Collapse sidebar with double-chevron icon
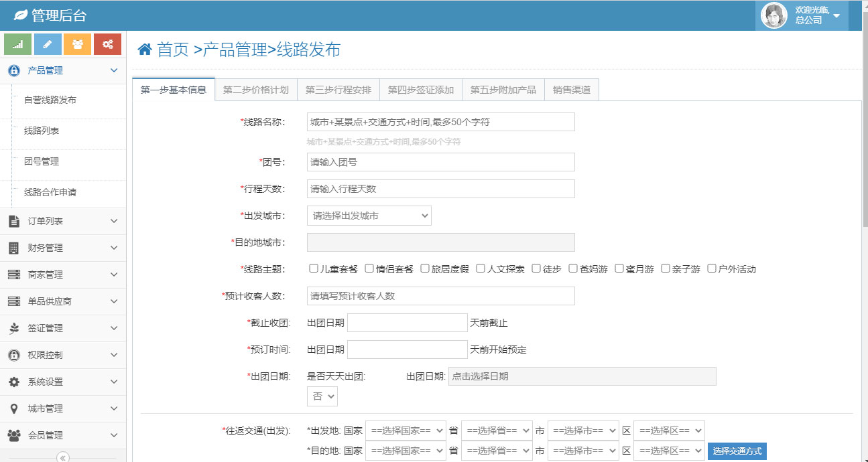868x462 pixels. click(63, 457)
